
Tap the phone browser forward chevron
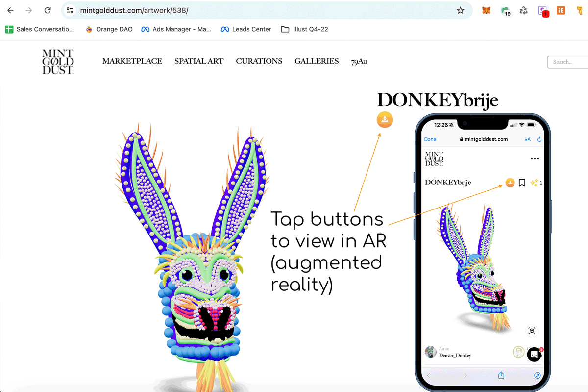[x=465, y=375]
